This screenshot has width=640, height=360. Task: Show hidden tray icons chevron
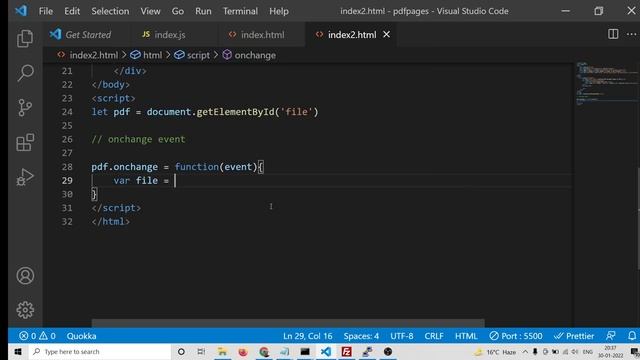[525, 351]
